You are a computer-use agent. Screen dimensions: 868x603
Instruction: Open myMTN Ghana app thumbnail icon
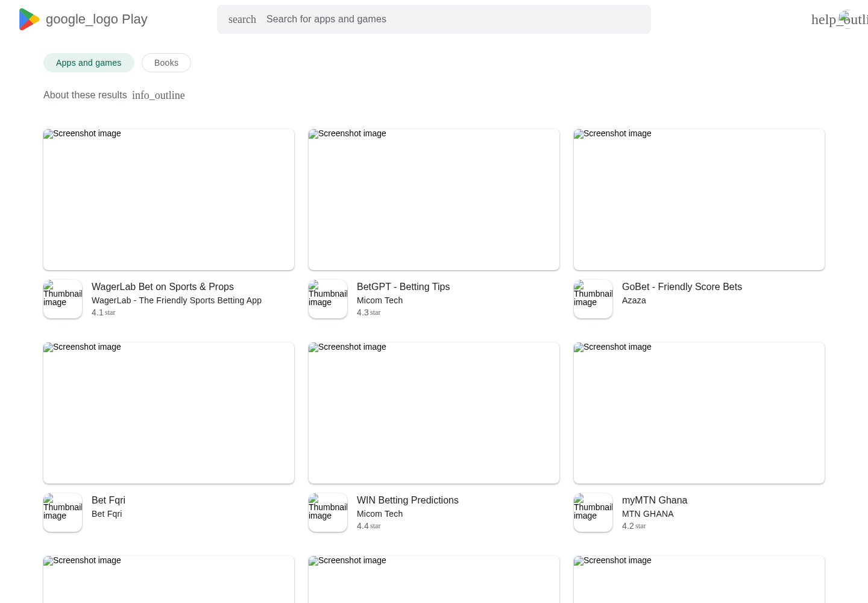[593, 513]
